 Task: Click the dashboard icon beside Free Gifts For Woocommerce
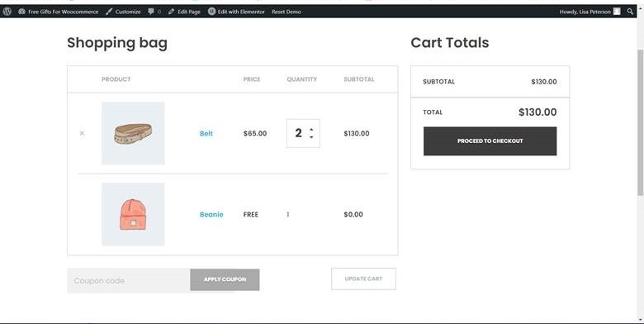(x=21, y=12)
